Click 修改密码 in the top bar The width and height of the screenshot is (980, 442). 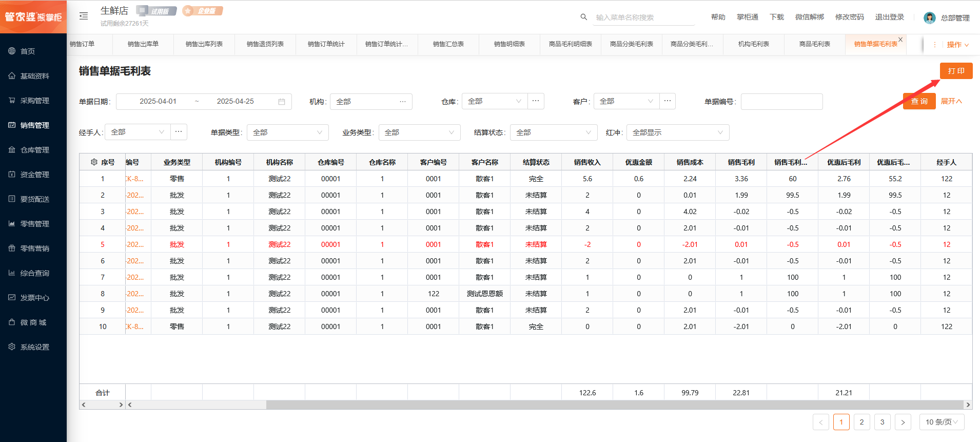click(x=850, y=17)
